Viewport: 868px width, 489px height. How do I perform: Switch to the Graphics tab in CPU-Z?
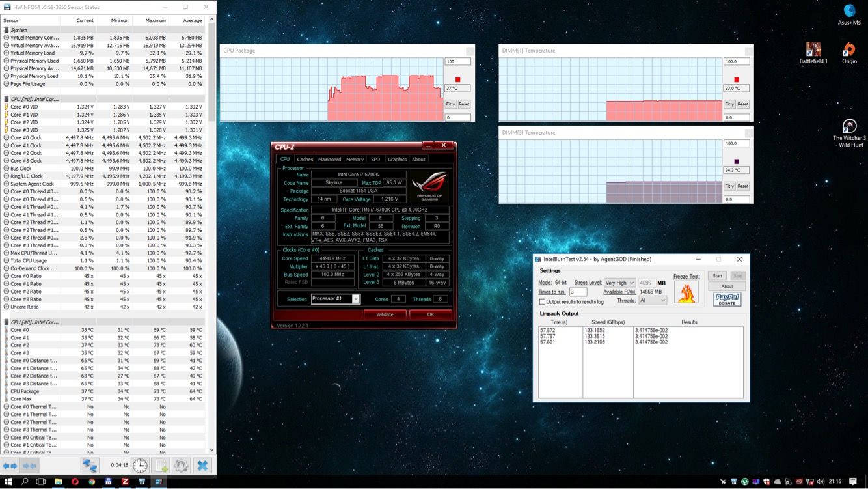(397, 159)
